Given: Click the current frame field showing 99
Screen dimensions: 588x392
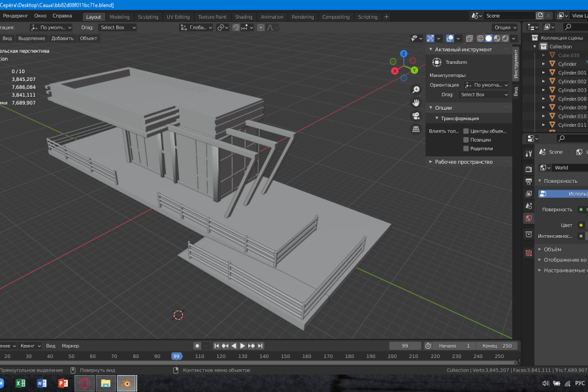Looking at the screenshot, I should [405, 346].
